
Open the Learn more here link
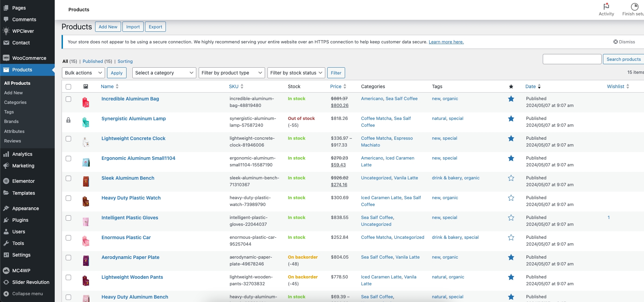(446, 42)
